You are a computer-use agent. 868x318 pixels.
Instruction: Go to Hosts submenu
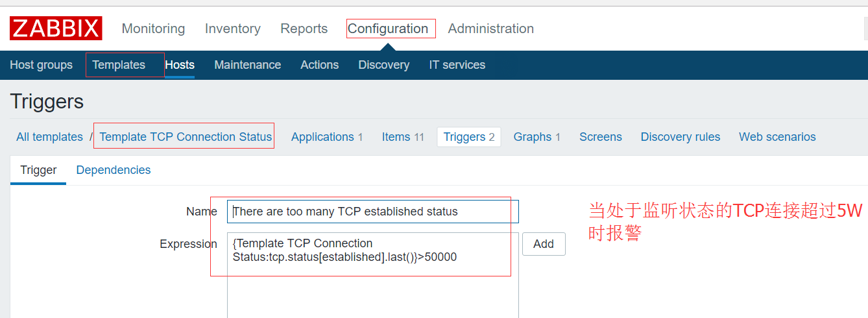coord(180,65)
